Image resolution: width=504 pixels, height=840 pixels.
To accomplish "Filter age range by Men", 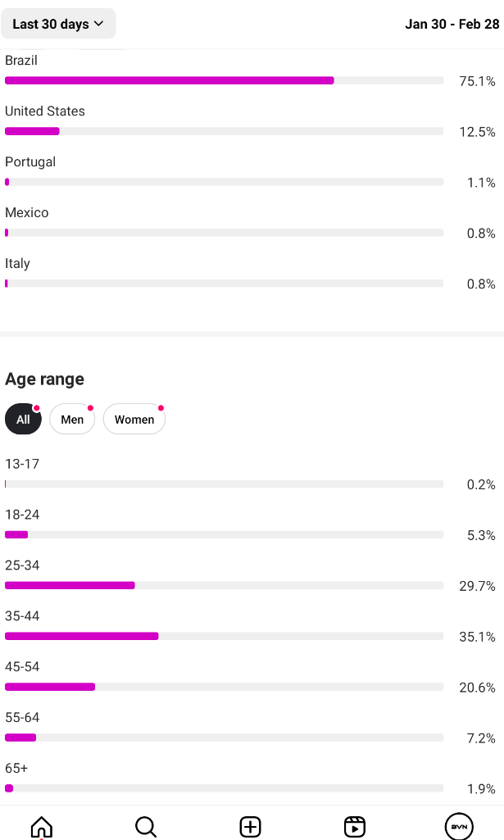I will click(x=72, y=419).
